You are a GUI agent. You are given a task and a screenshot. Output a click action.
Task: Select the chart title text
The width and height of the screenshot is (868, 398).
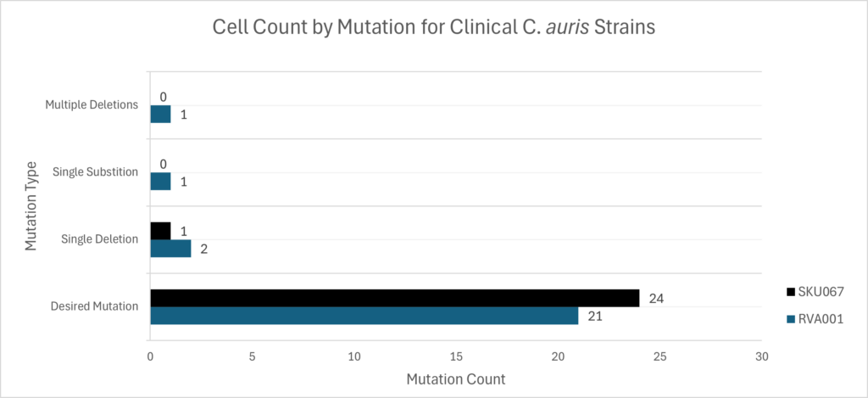(x=433, y=27)
